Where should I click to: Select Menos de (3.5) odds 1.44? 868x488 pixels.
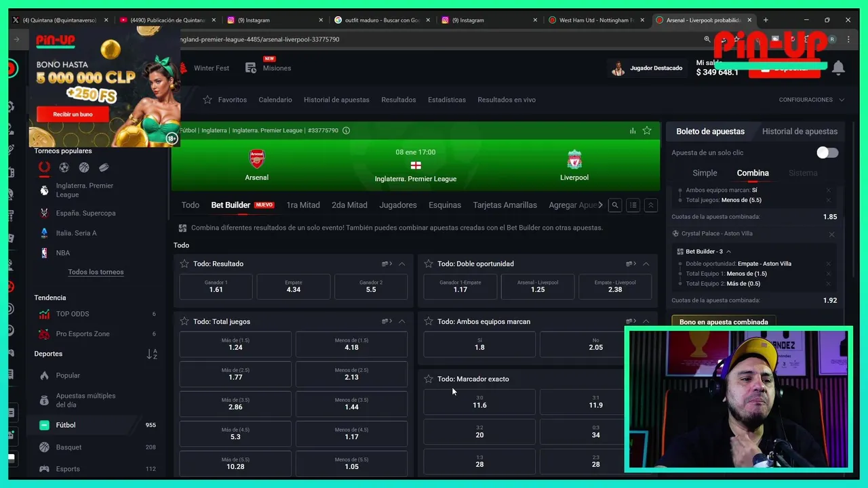pos(351,404)
